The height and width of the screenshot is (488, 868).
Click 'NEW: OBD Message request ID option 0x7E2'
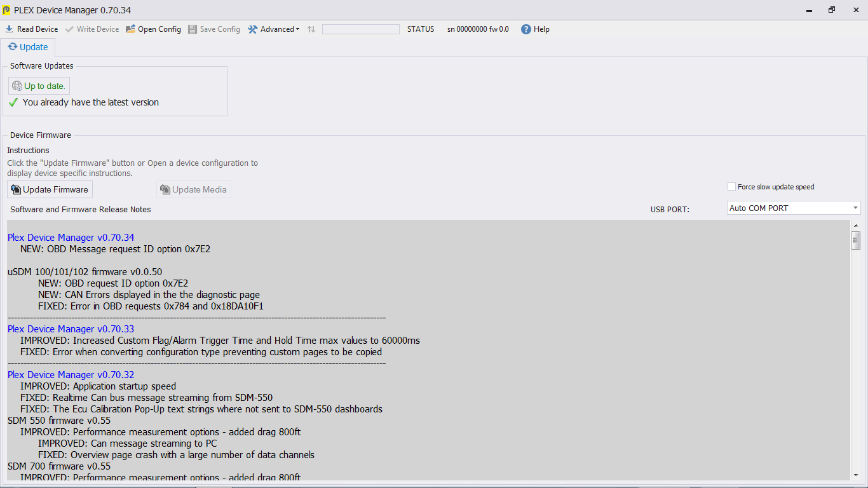tap(115, 249)
